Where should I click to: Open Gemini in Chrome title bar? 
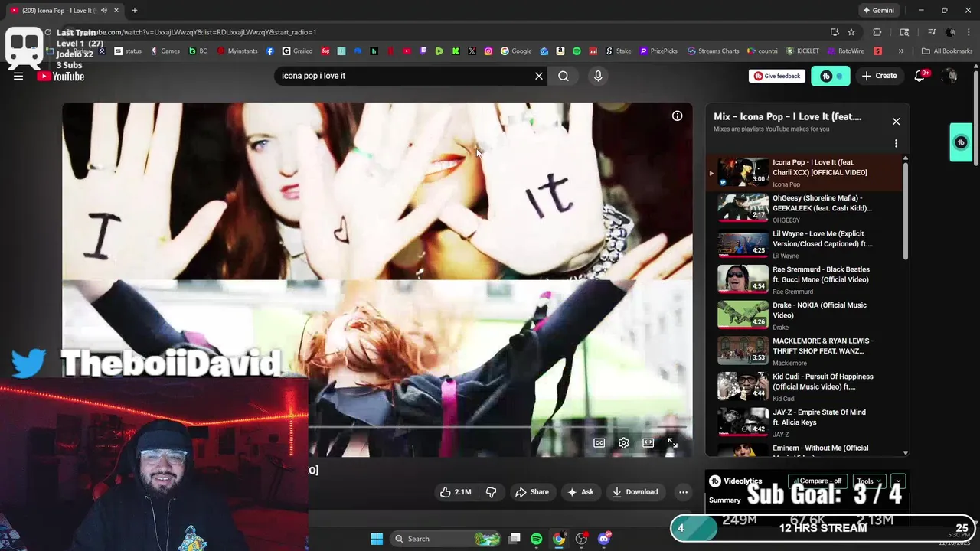tap(879, 11)
